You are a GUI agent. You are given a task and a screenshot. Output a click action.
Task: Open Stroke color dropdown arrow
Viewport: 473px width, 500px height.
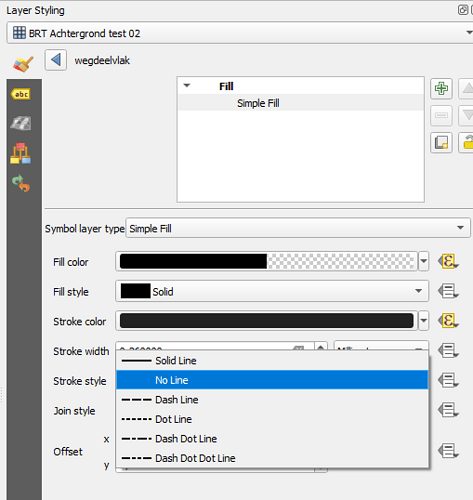pyautogui.click(x=423, y=321)
